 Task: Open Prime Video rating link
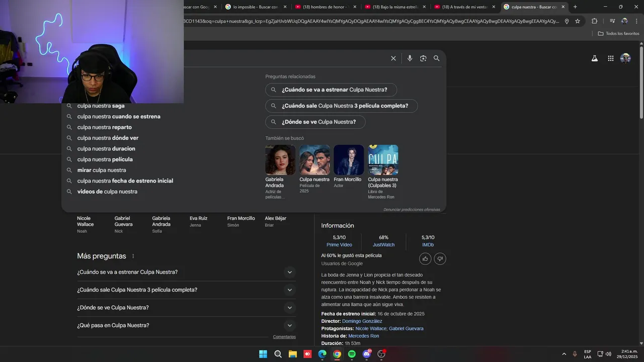339,245
